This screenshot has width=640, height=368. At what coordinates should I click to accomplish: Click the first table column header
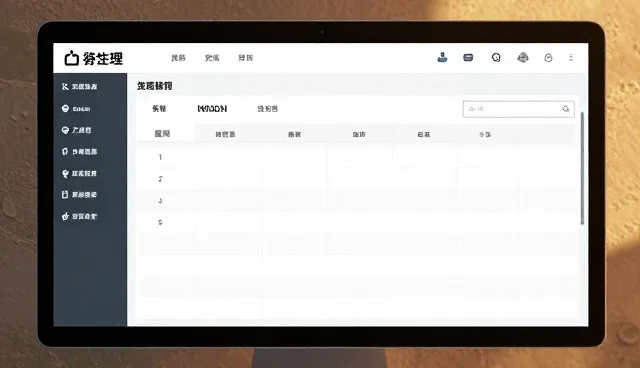pos(162,133)
